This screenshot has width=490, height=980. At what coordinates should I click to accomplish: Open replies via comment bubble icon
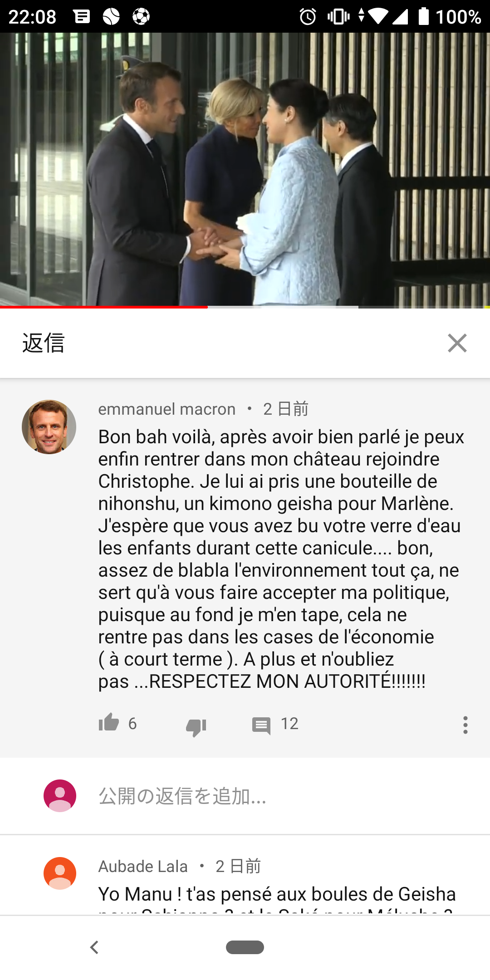pos(261,725)
